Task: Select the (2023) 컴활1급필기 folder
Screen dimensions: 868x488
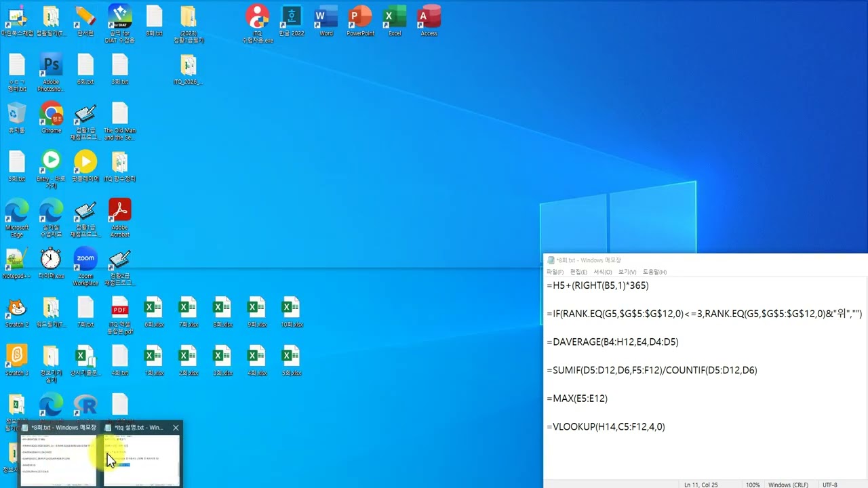Action: (189, 23)
